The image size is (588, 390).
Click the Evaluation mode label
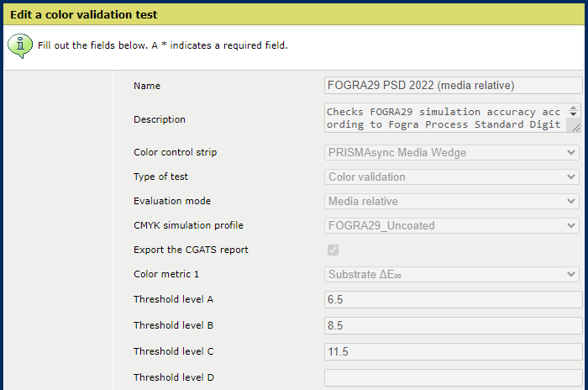tap(172, 202)
